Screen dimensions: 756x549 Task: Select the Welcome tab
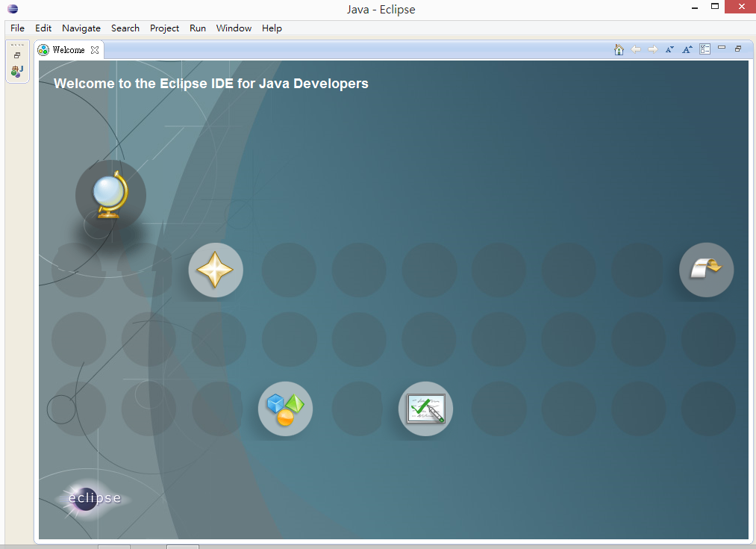click(x=69, y=50)
